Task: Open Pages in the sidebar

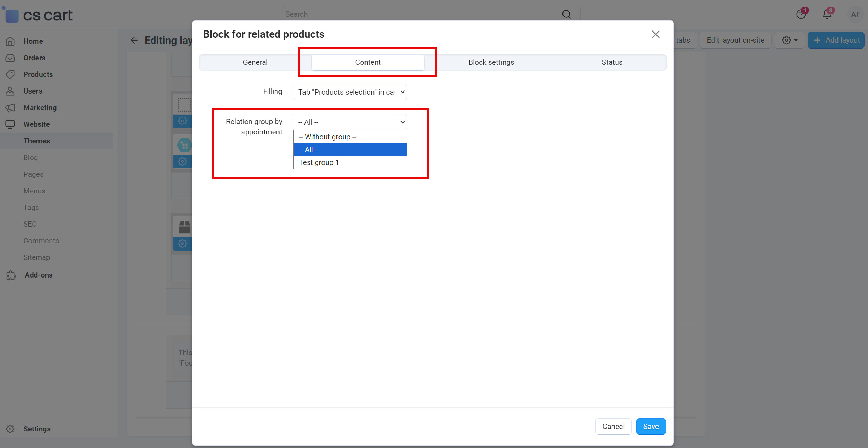Action: click(33, 174)
